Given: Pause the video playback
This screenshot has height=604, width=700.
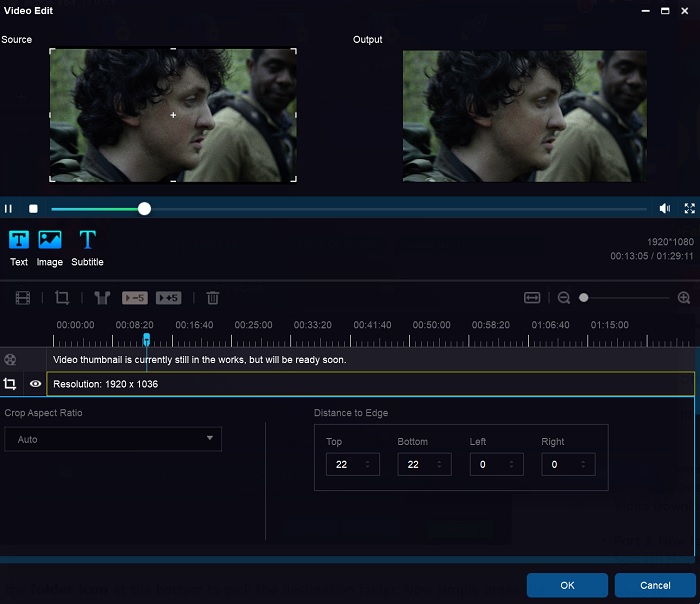Looking at the screenshot, I should pos(8,208).
